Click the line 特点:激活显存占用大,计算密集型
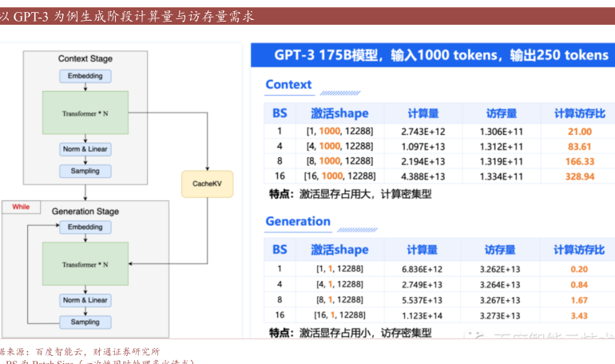615x364 pixels. tap(351, 194)
